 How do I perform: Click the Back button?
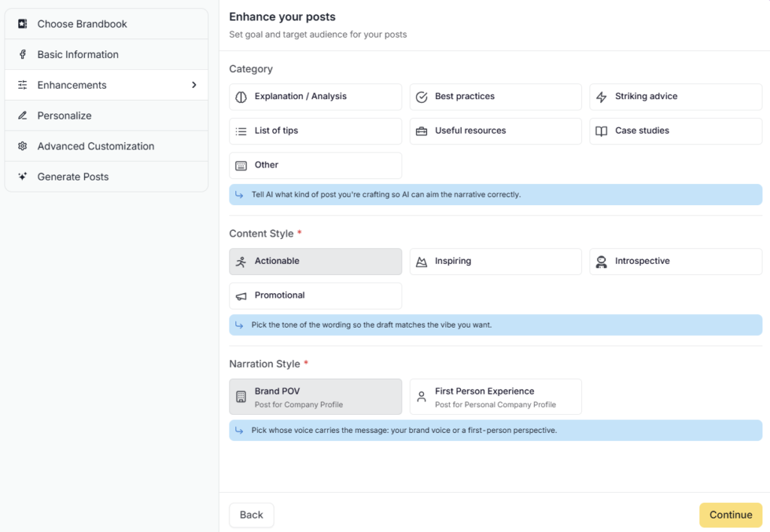[251, 515]
